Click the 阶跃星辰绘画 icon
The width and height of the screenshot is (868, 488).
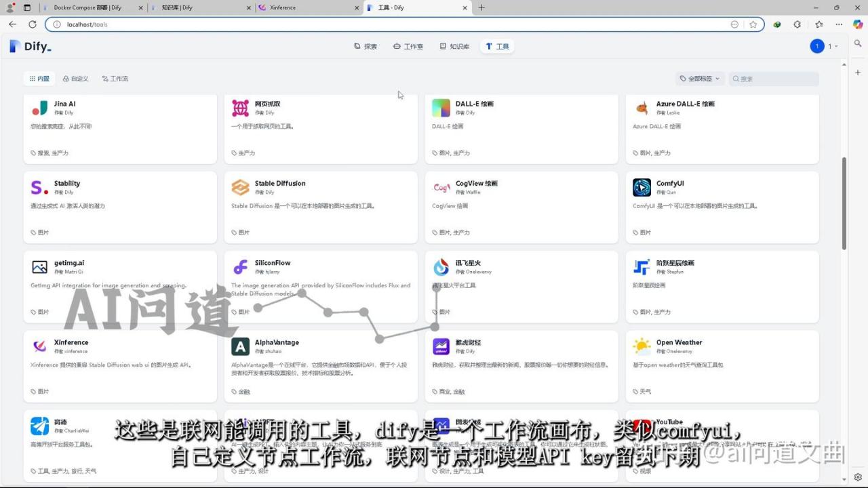point(642,267)
